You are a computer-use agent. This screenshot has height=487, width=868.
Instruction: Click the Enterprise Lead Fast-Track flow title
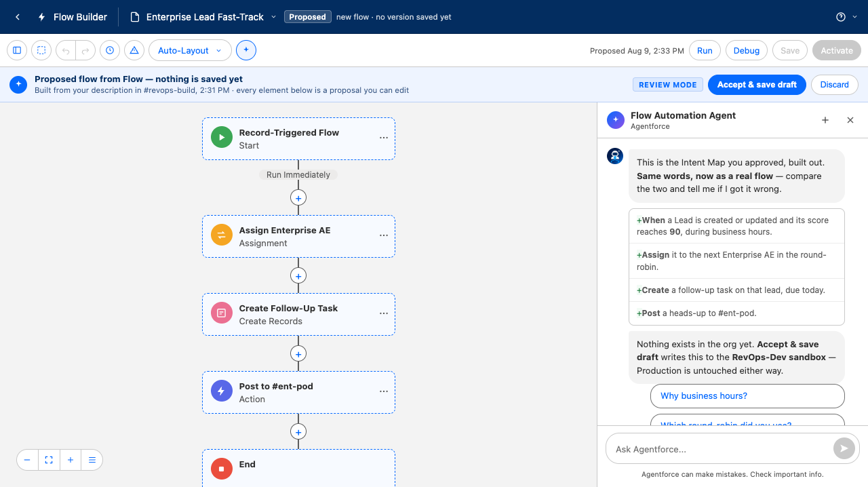tap(205, 17)
